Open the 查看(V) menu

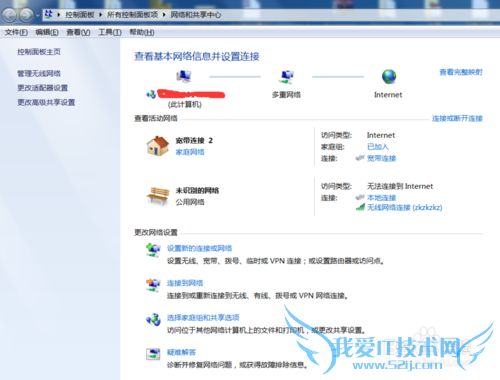tap(78, 32)
